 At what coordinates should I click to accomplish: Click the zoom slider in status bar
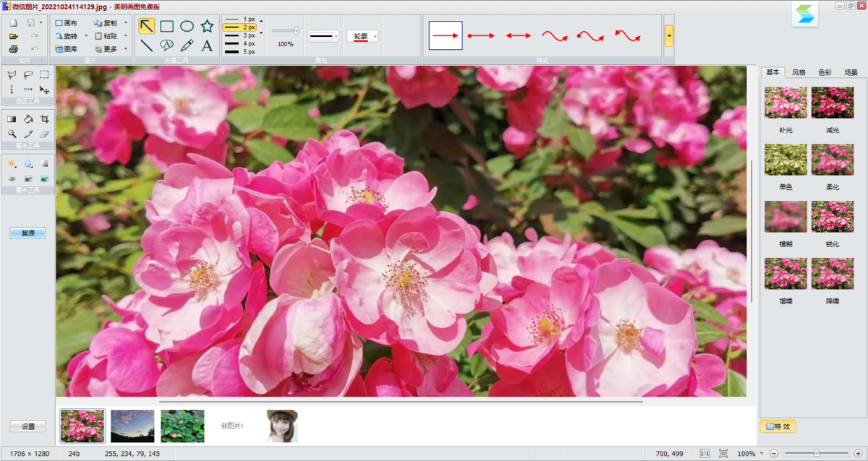click(817, 454)
